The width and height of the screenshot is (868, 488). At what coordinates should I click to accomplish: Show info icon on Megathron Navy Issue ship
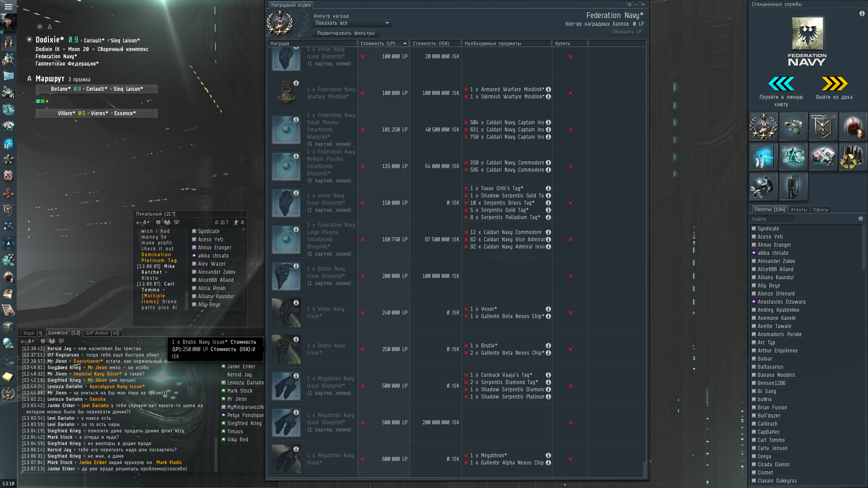pos(296,449)
